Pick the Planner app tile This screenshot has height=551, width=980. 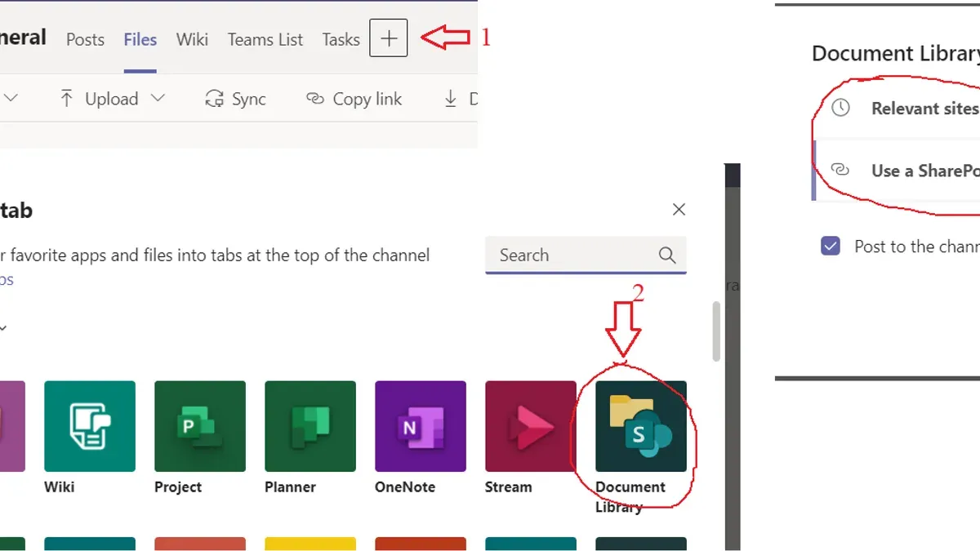pyautogui.click(x=310, y=426)
